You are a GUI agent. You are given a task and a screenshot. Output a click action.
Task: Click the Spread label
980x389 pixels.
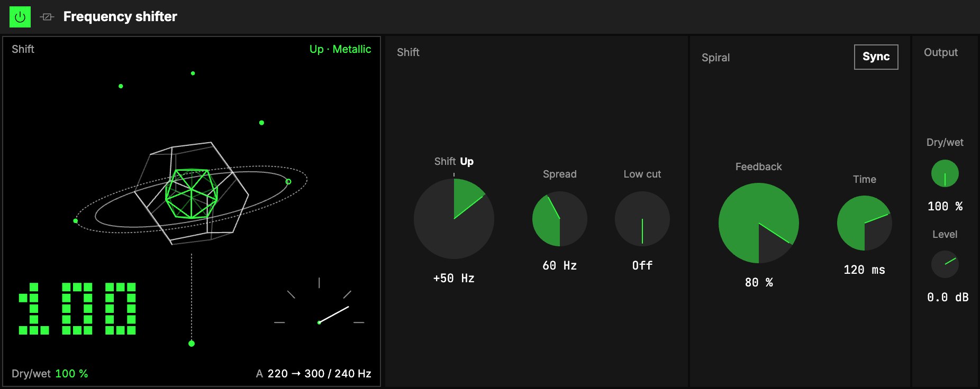(x=560, y=174)
